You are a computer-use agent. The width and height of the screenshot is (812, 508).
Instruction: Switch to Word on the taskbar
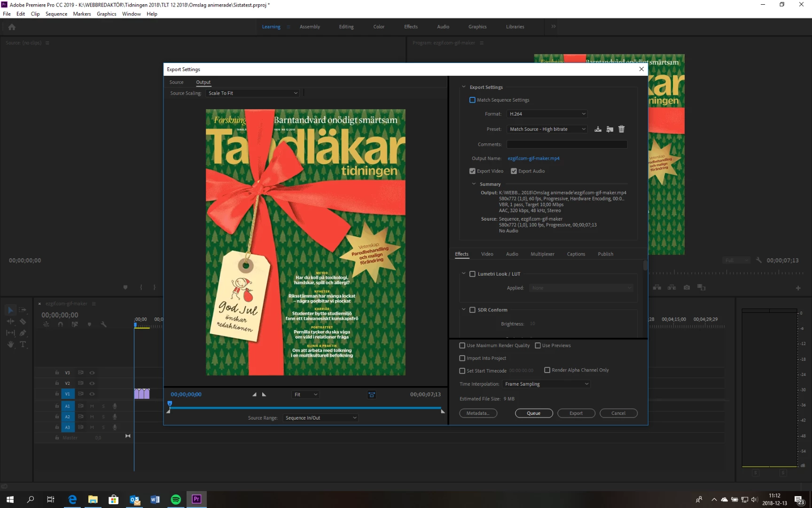155,500
